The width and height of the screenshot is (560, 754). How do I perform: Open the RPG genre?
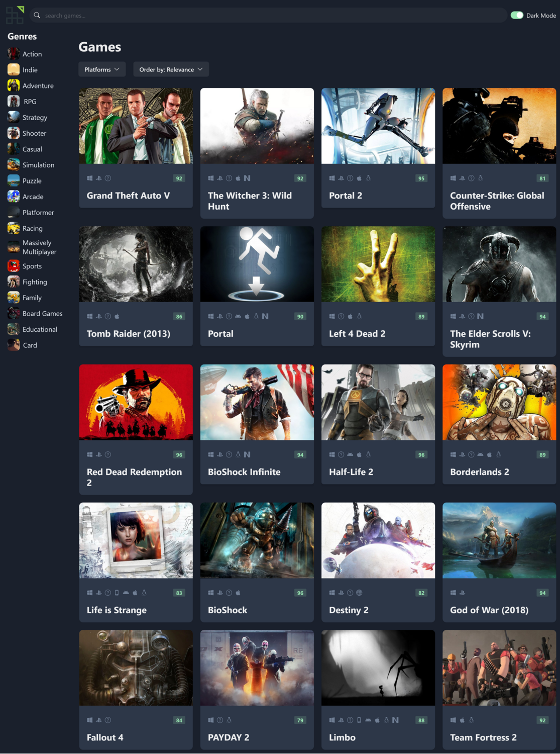point(30,102)
